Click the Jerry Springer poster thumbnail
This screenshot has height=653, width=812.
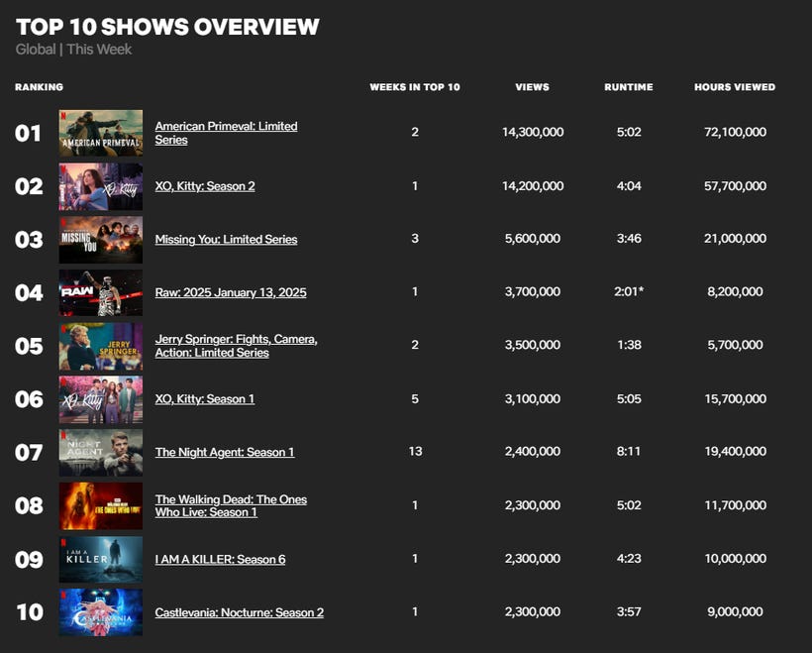click(x=100, y=346)
